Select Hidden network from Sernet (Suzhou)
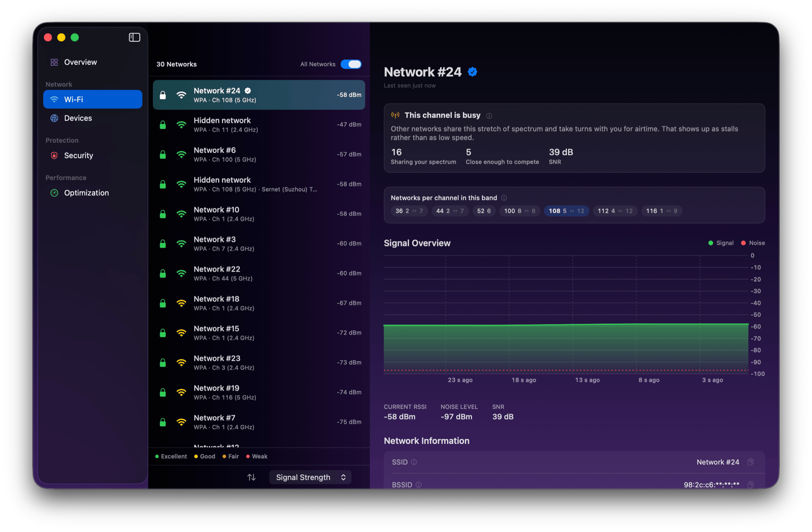 [x=259, y=184]
